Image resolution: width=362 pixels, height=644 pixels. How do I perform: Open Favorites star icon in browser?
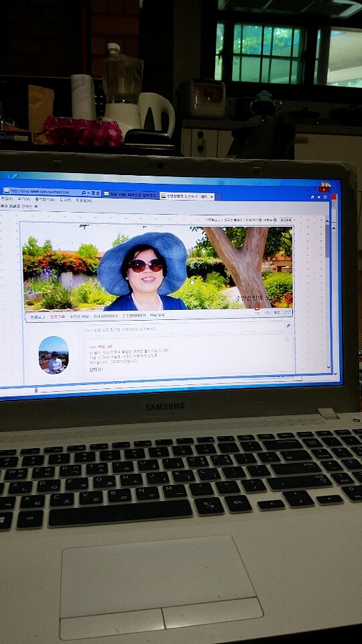pyautogui.click(x=319, y=197)
